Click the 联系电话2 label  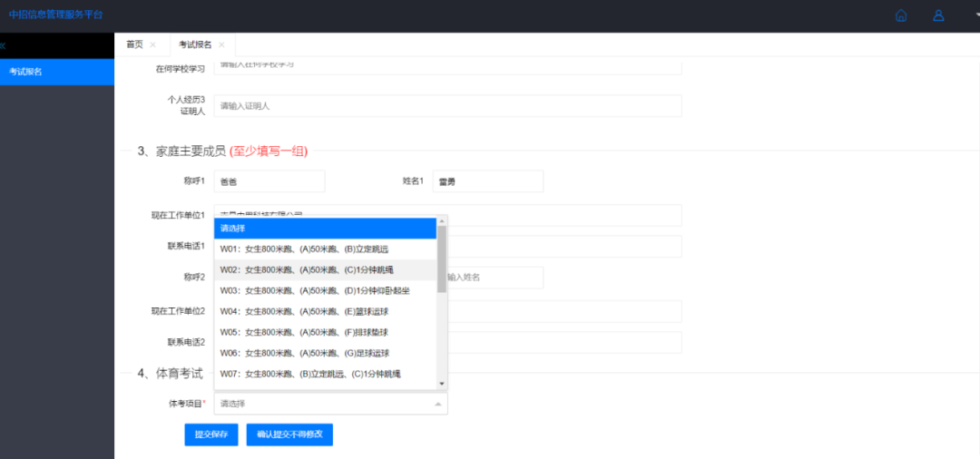pos(186,342)
